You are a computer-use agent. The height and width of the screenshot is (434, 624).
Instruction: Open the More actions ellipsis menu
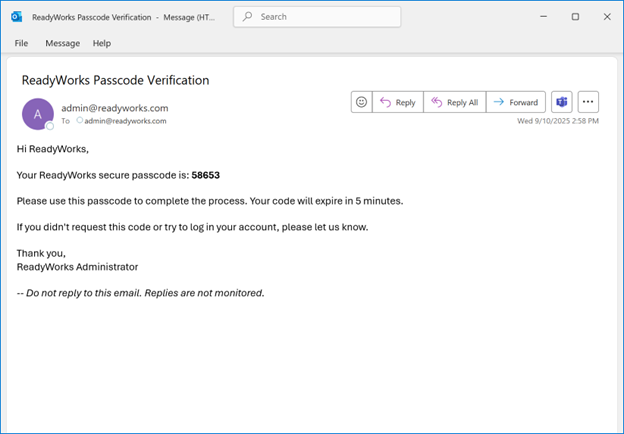tap(588, 102)
